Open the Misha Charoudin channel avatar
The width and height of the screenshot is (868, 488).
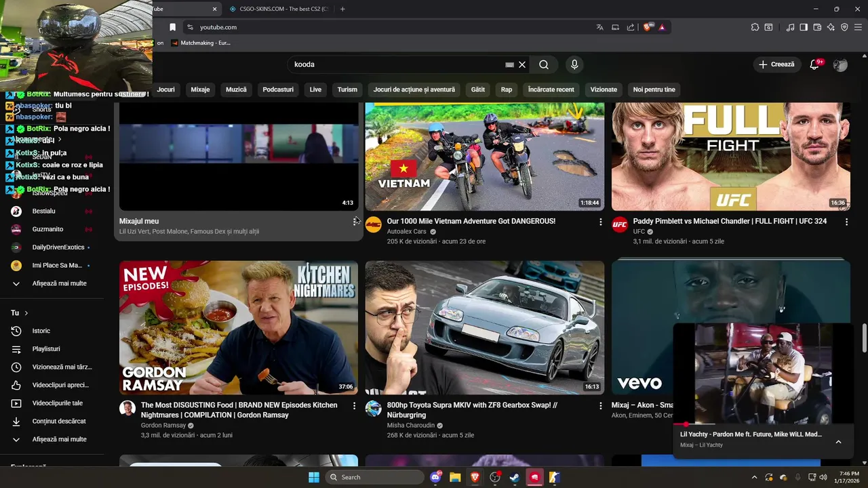[x=374, y=408]
